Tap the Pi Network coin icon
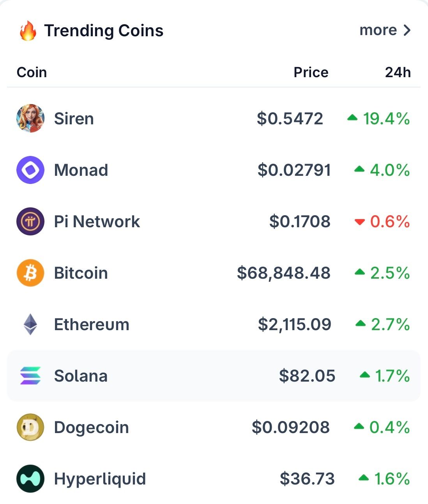Image resolution: width=428 pixels, height=504 pixels. point(30,221)
